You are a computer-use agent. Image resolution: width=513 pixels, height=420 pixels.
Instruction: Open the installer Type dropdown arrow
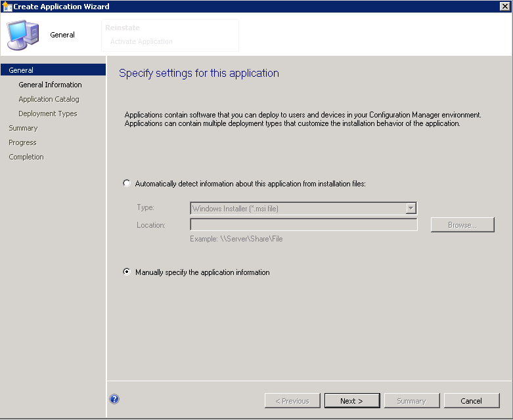pos(411,208)
